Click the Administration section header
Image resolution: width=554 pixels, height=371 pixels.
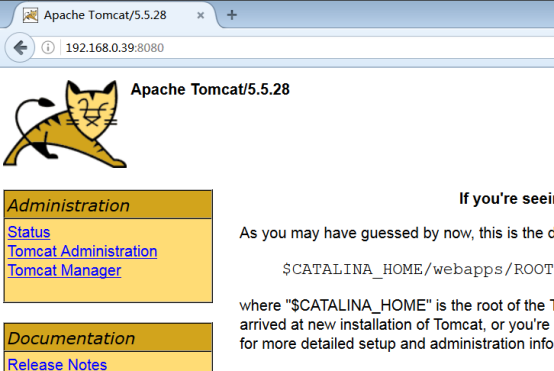108,205
